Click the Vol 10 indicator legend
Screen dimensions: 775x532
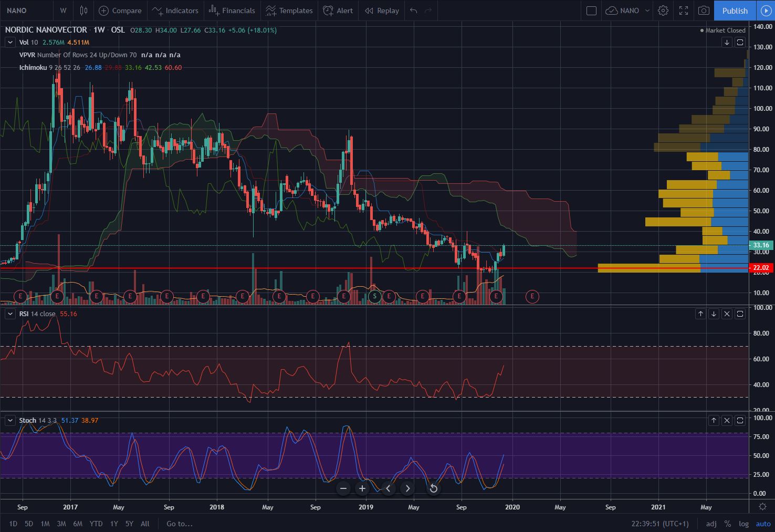click(x=54, y=42)
